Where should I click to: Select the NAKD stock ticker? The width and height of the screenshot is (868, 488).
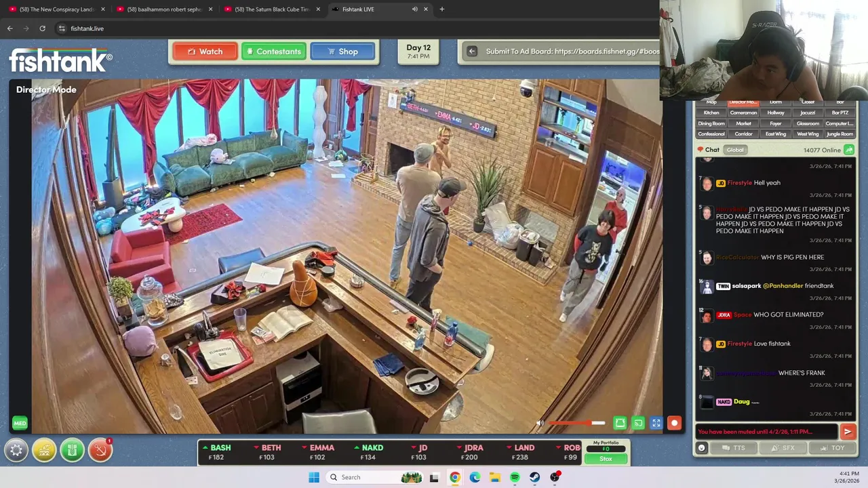[x=369, y=452]
